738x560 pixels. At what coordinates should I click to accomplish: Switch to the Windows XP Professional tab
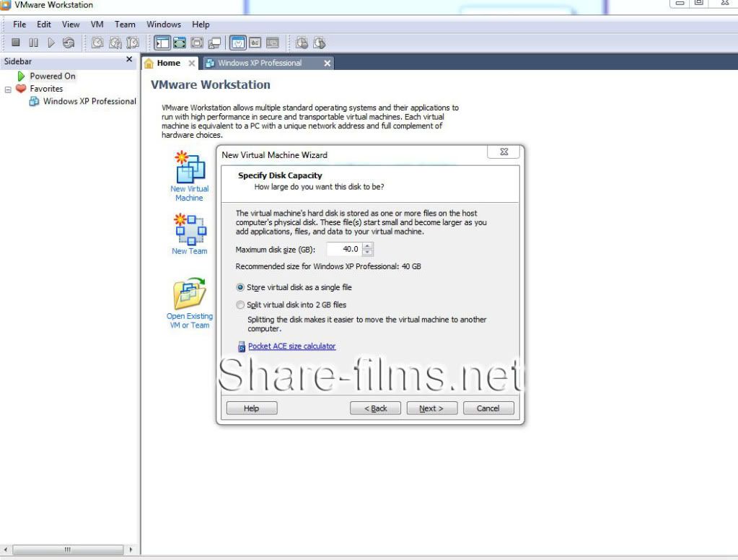[260, 63]
